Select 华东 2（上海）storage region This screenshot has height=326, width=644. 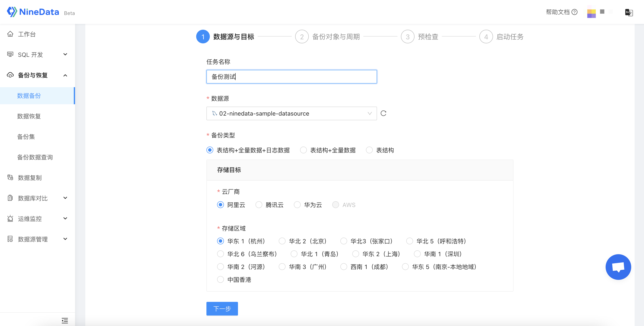pyautogui.click(x=355, y=254)
